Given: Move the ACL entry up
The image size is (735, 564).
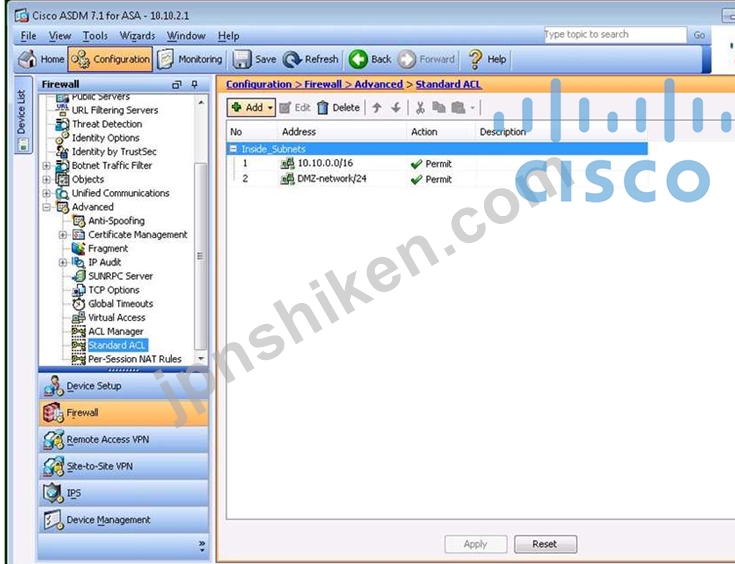Looking at the screenshot, I should [376, 108].
